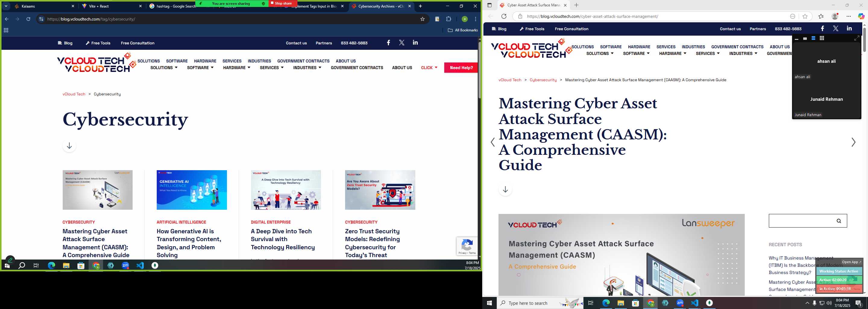
Task: Click Need Help? button
Action: 461,68
